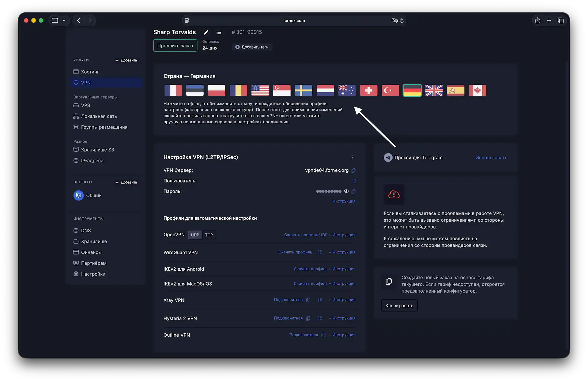Select the Switzerland flag to change country
The image size is (588, 382).
[368, 91]
